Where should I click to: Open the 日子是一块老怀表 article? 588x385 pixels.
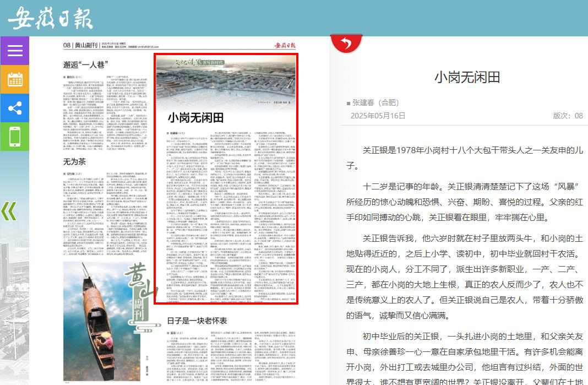(x=197, y=321)
